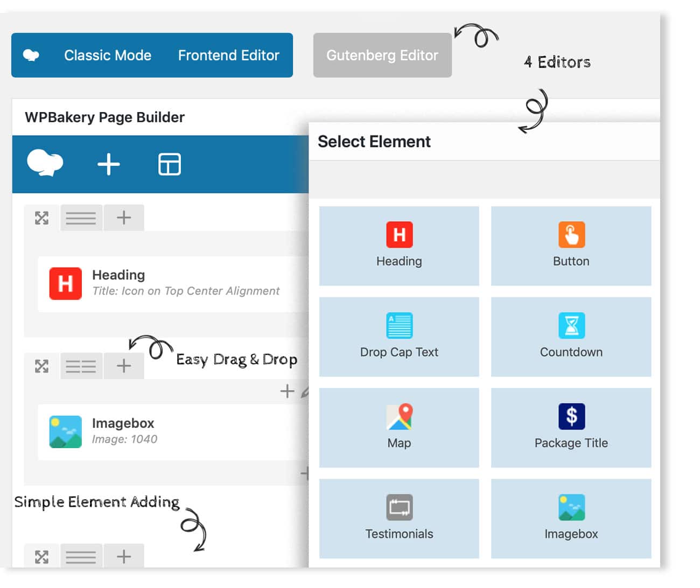Click the WPBakery cloud logo in mode bar
Screen dimensions: 700x588
coord(31,55)
